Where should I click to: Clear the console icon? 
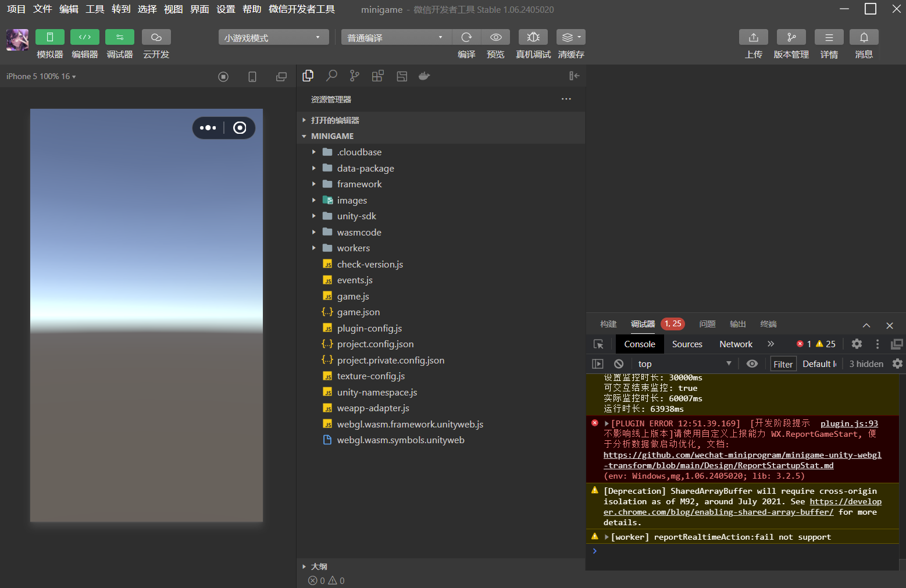tap(619, 364)
